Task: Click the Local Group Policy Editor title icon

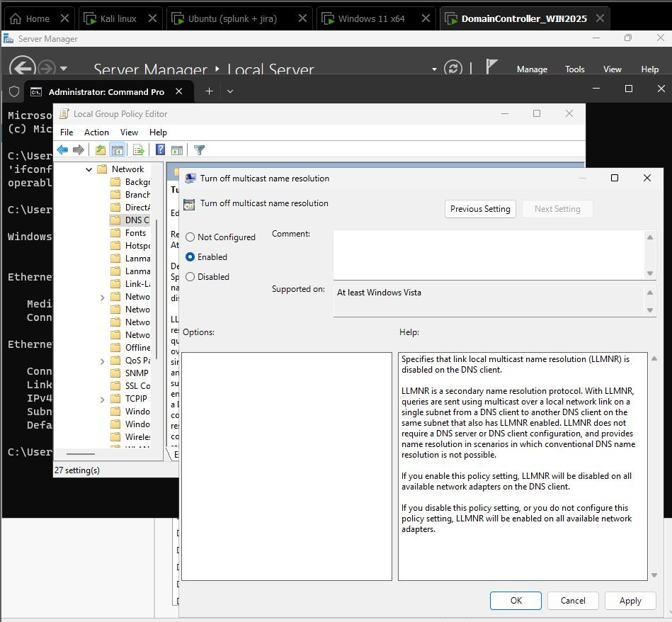Action: point(64,113)
